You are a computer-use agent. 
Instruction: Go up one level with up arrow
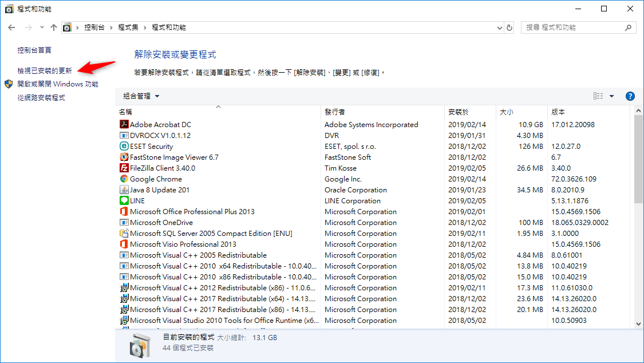53,27
